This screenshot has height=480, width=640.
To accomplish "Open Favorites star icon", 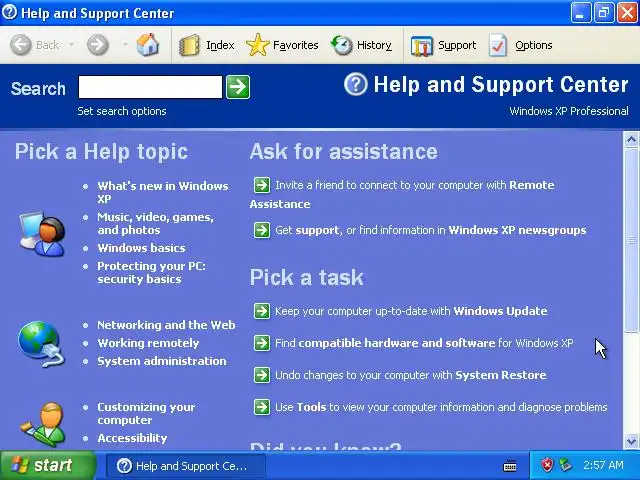I will (258, 45).
